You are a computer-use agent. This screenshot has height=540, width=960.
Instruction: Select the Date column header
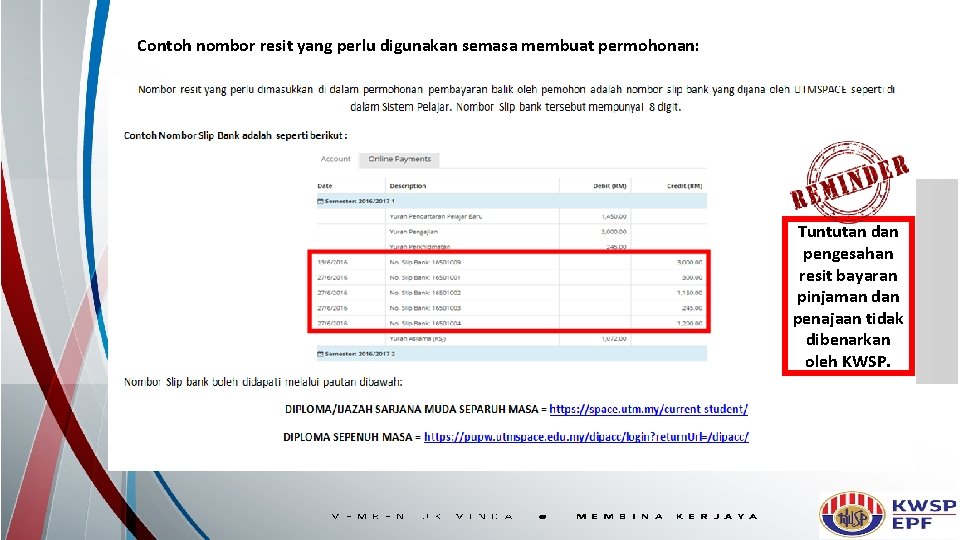click(x=324, y=186)
